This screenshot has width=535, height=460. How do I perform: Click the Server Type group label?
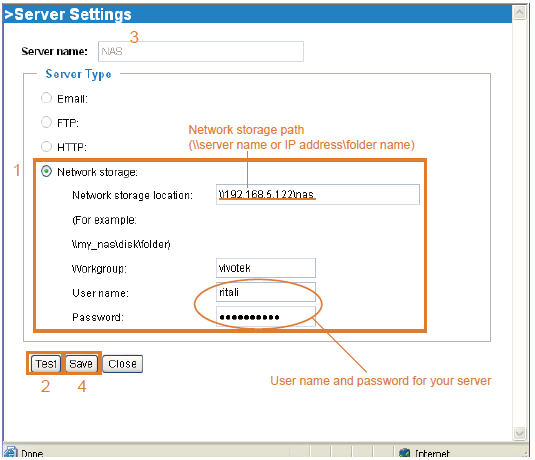pos(78,74)
